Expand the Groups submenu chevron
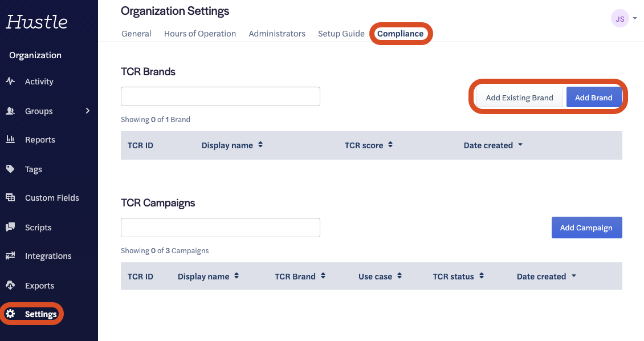This screenshot has width=644, height=341. point(88,111)
